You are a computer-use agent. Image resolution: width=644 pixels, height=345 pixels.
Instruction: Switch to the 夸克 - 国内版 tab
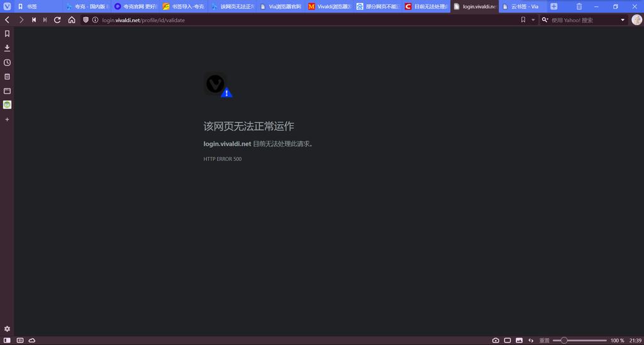point(87,6)
